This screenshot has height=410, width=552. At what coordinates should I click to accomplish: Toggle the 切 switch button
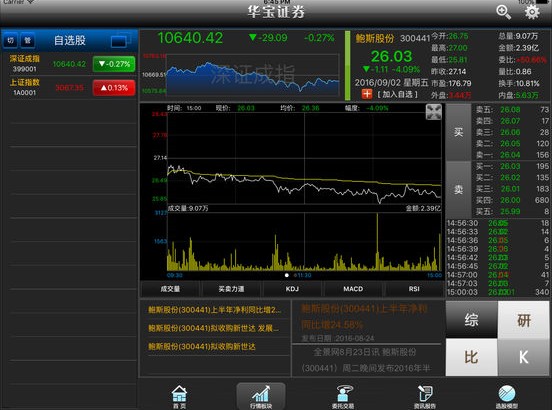tap(11, 40)
